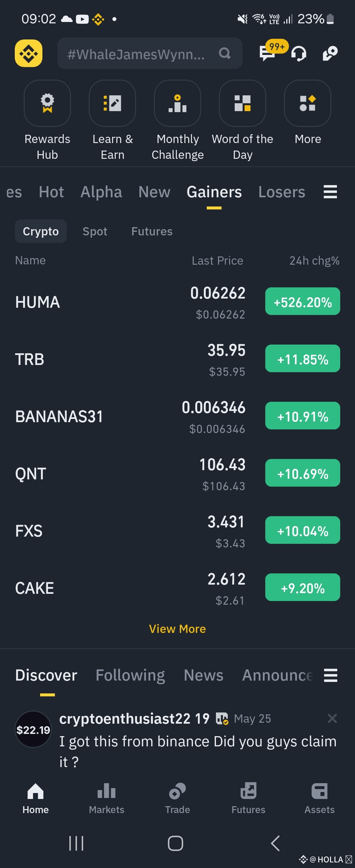Sort list by 24h chg%
The width and height of the screenshot is (355, 868).
pos(315,261)
